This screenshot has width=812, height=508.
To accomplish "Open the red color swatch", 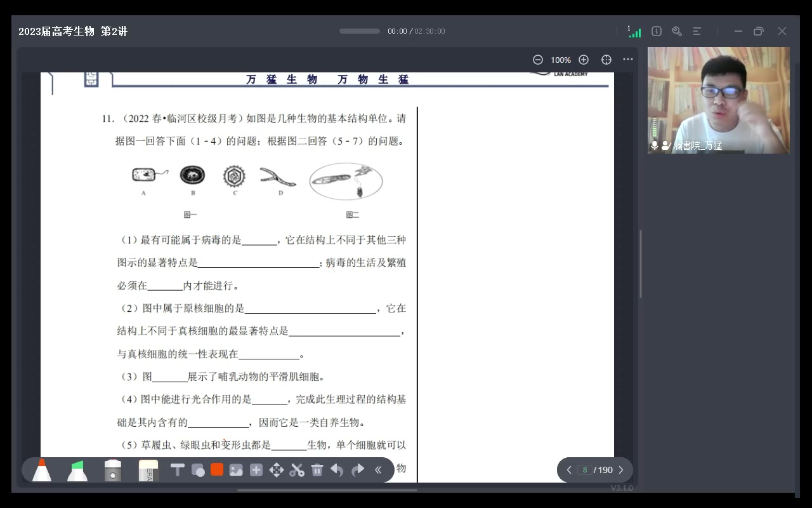I will [x=217, y=469].
